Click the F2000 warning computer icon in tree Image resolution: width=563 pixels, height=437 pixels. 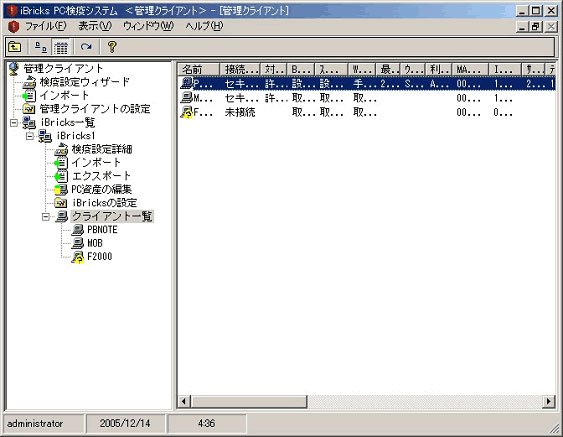78,257
